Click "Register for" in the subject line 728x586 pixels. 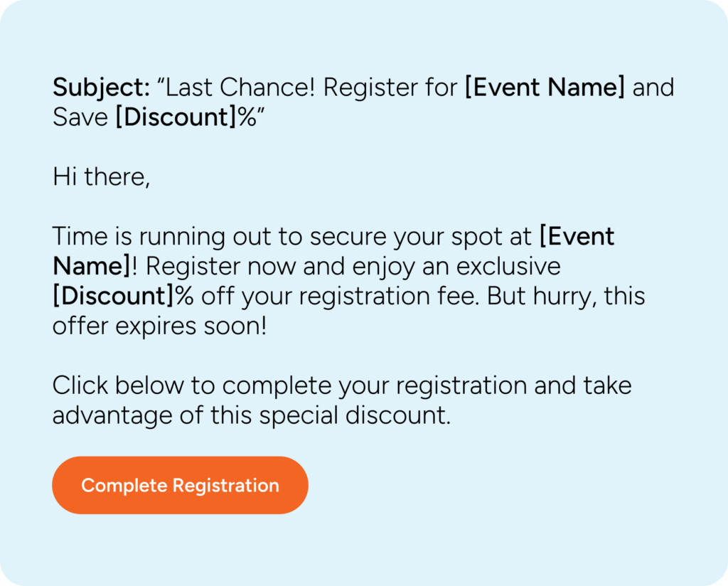pyautogui.click(x=390, y=87)
